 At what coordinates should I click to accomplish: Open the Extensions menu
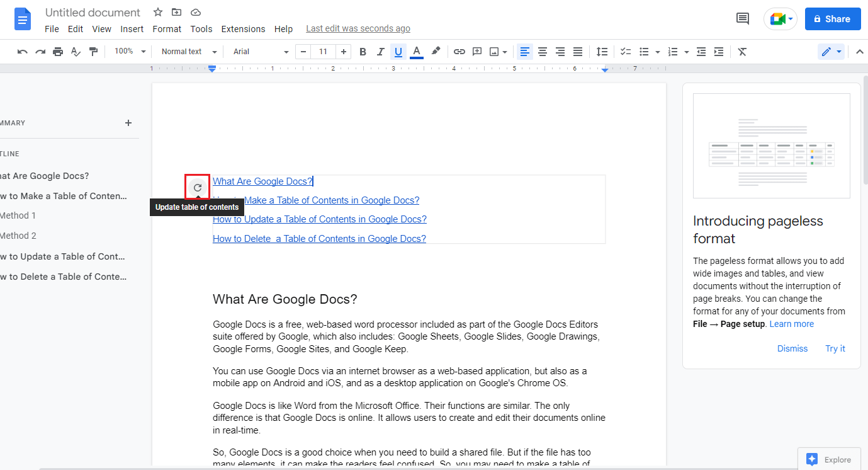point(243,29)
